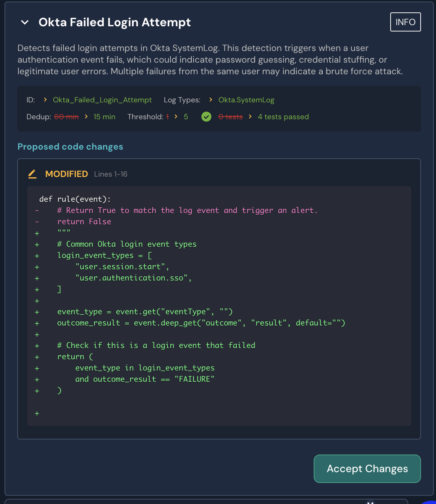Click the Lines 1–16 range label
The image size is (436, 504).
111,174
